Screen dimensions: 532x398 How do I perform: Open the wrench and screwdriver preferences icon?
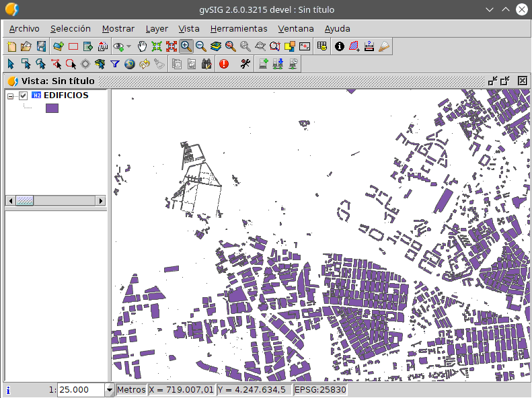click(x=245, y=64)
